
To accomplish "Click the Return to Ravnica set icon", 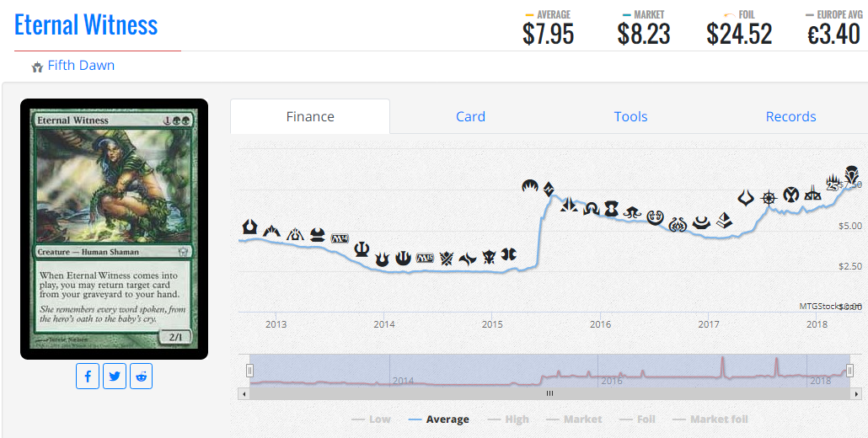I will click(250, 227).
